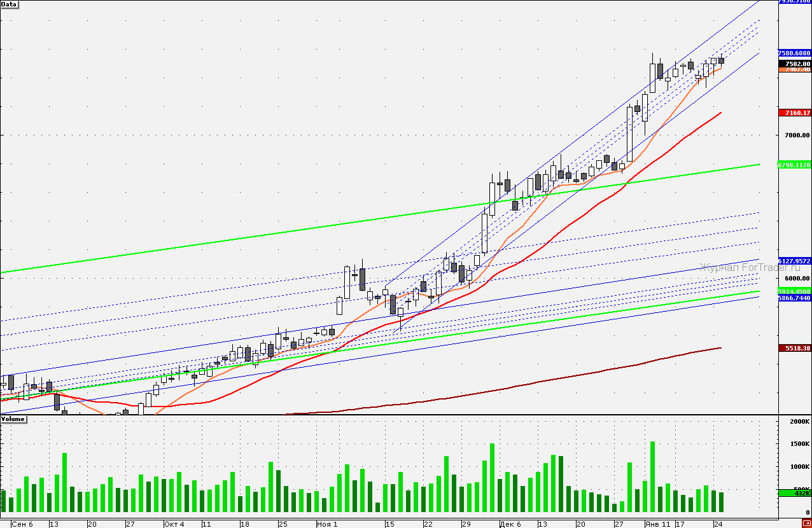Click the 7000.00 price axis mark
Viewport: 812px width, 528px height.
point(797,135)
